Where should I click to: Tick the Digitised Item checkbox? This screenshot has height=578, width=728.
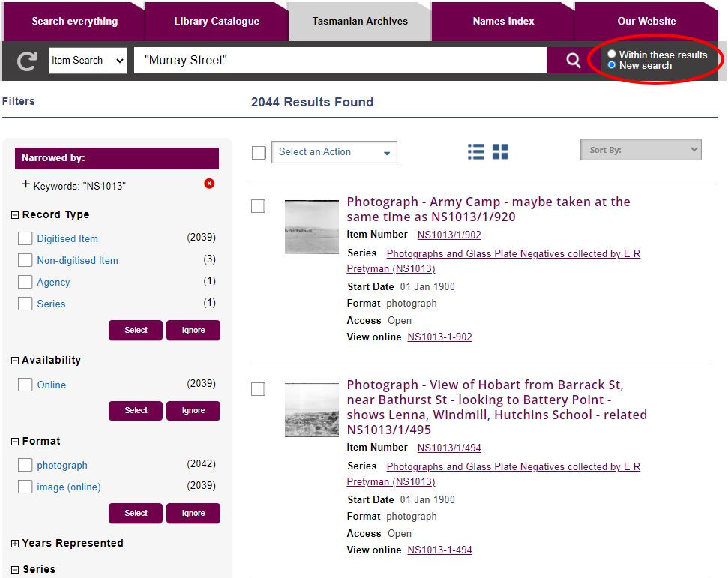25,238
